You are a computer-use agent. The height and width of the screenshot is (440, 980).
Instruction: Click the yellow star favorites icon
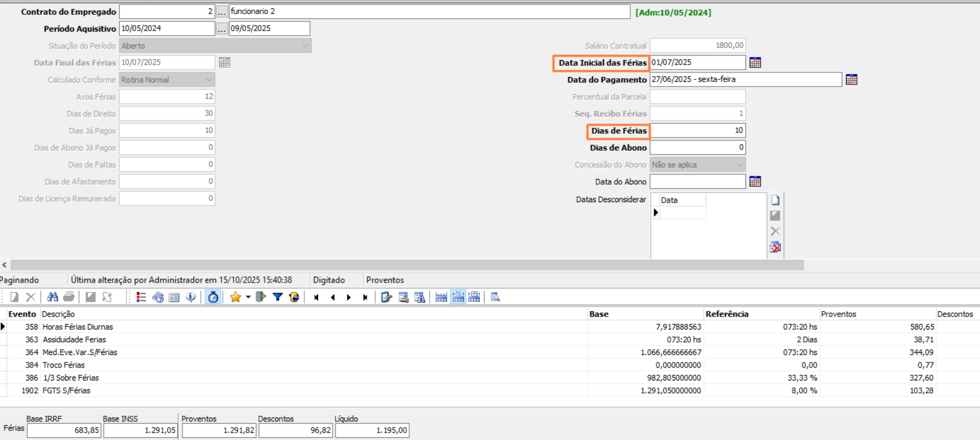click(235, 297)
